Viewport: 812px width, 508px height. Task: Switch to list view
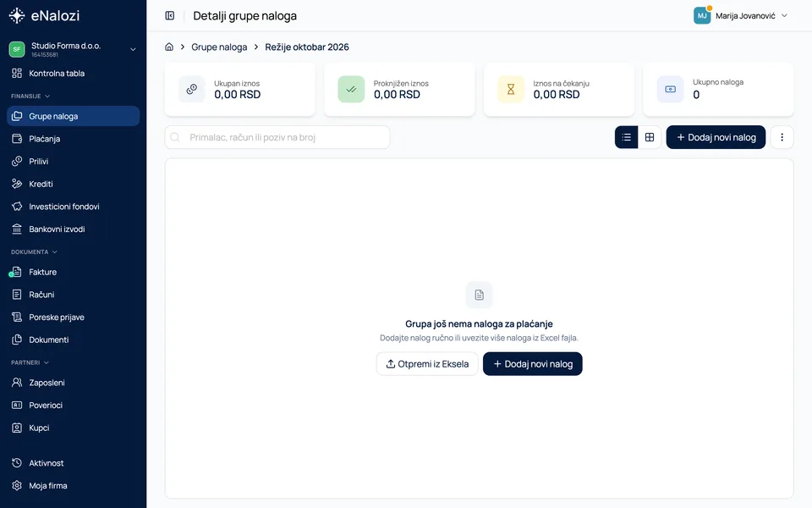(x=627, y=137)
